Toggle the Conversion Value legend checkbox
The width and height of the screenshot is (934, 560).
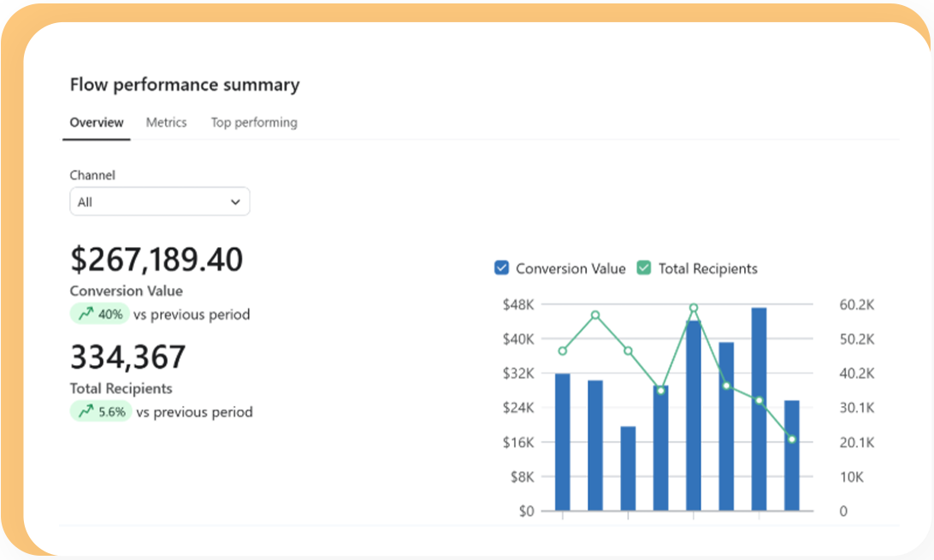pyautogui.click(x=502, y=268)
